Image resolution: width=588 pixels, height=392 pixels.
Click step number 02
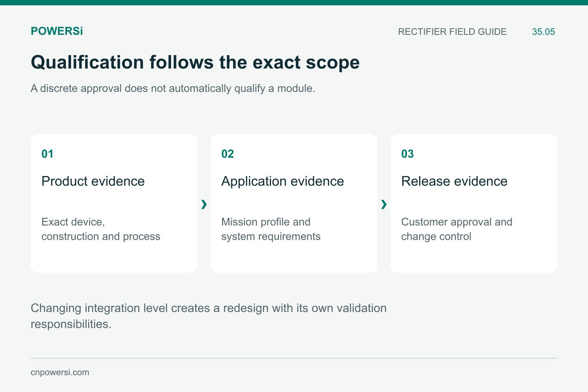[227, 154]
